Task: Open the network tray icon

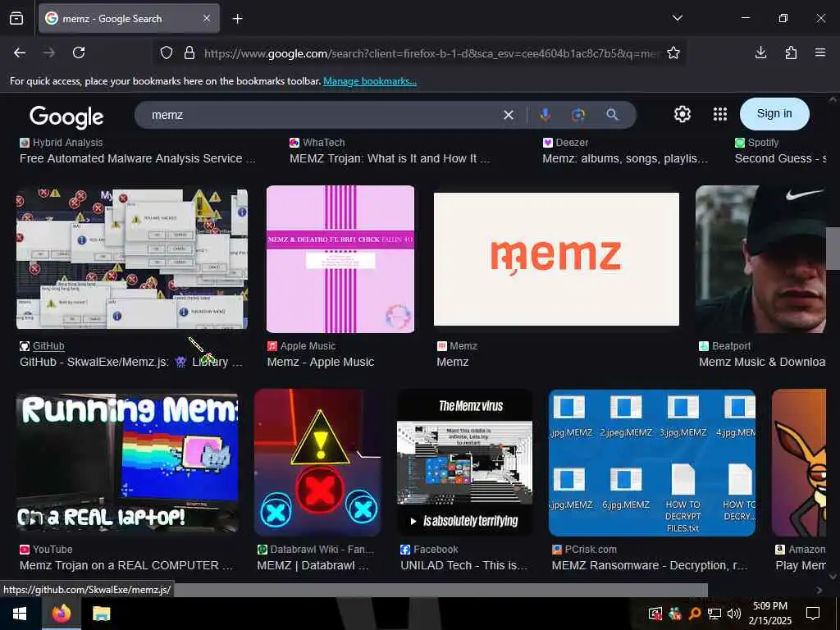Action: [x=714, y=614]
